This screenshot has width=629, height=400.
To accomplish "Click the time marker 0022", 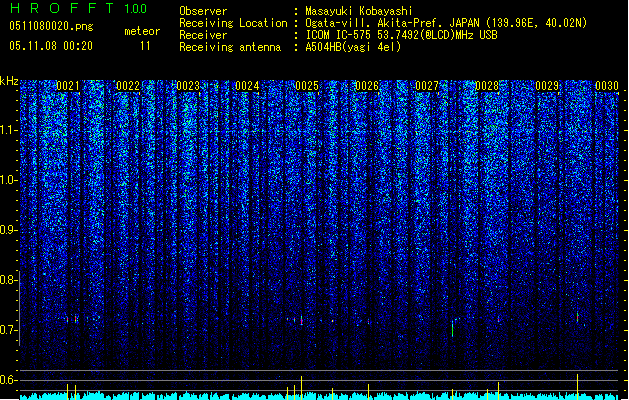I will point(128,86).
